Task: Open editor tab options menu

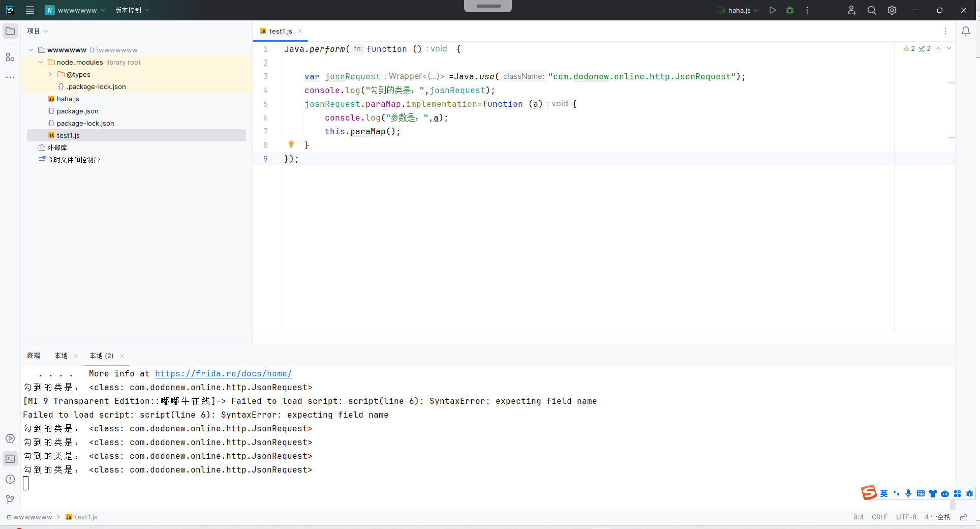Action: [945, 31]
